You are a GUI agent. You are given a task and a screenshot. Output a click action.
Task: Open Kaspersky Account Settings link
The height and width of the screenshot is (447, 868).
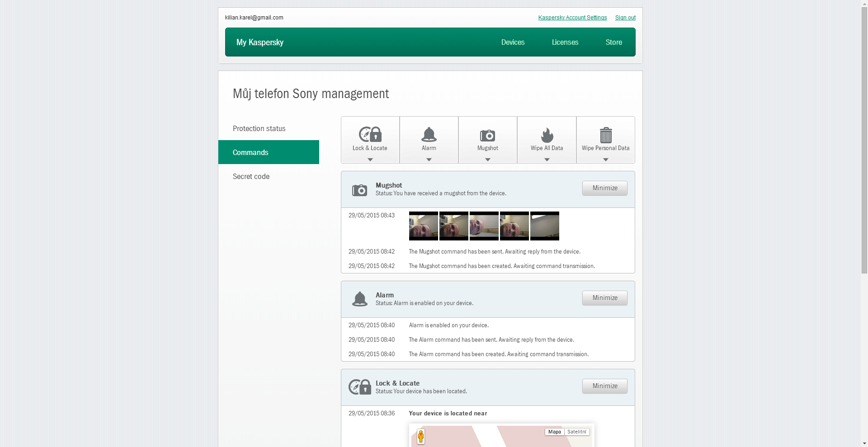point(572,18)
